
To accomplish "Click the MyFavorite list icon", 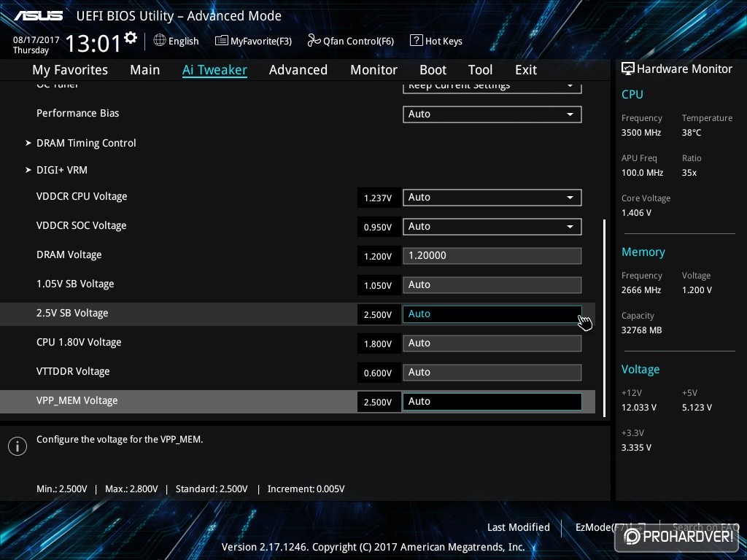I will (222, 41).
